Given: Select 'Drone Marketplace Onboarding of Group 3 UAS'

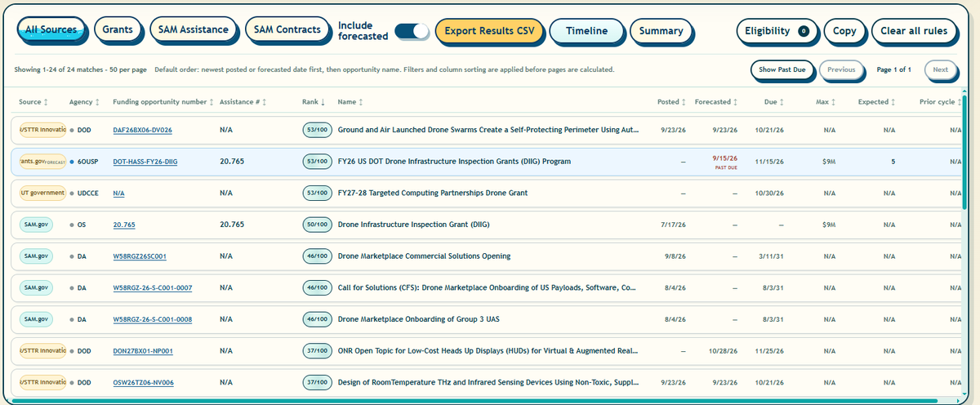Looking at the screenshot, I should pyautogui.click(x=419, y=319).
